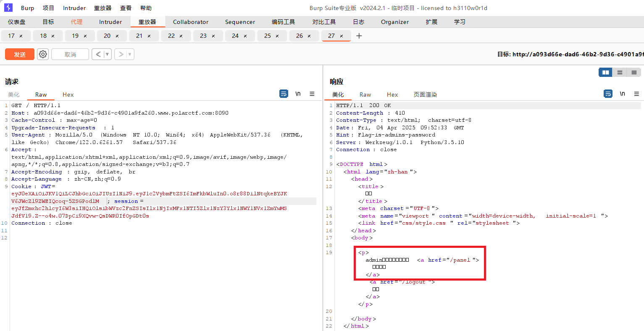The height and width of the screenshot is (331, 644).
Task: Select the combined tabbed layout view
Action: click(x=634, y=72)
